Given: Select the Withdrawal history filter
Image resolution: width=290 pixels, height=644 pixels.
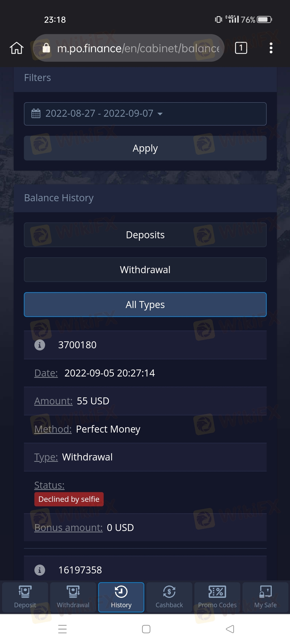Looking at the screenshot, I should pos(145,270).
